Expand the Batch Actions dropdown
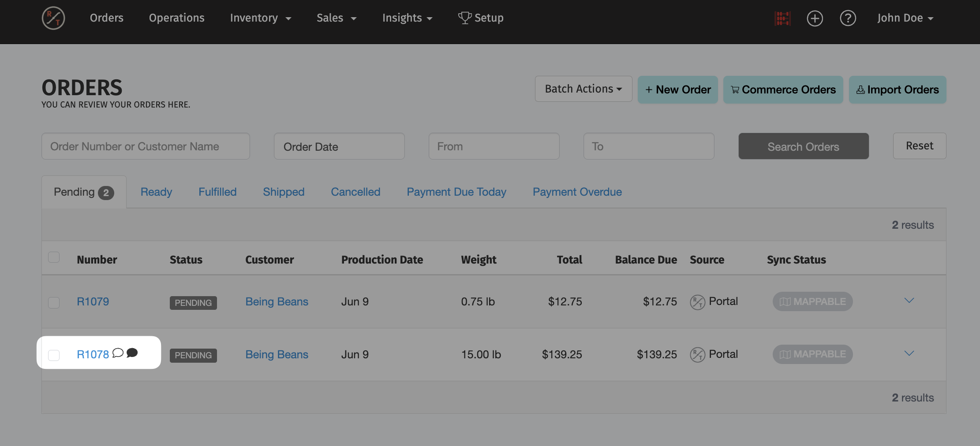980x446 pixels. pos(583,89)
